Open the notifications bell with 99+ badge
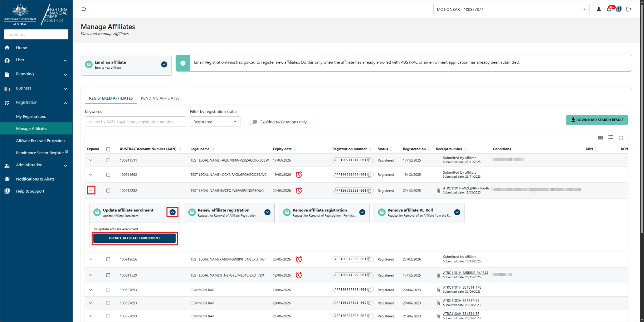The width and height of the screenshot is (644, 322). 609,9
